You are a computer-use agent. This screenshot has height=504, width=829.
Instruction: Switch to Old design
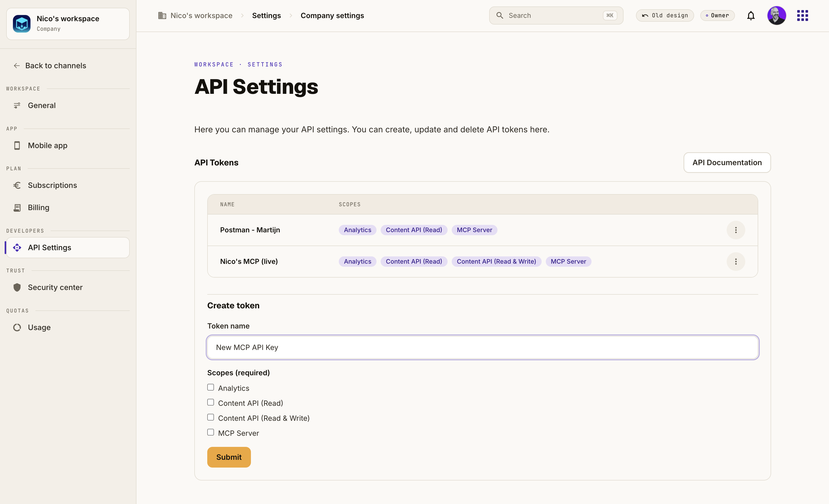(665, 16)
